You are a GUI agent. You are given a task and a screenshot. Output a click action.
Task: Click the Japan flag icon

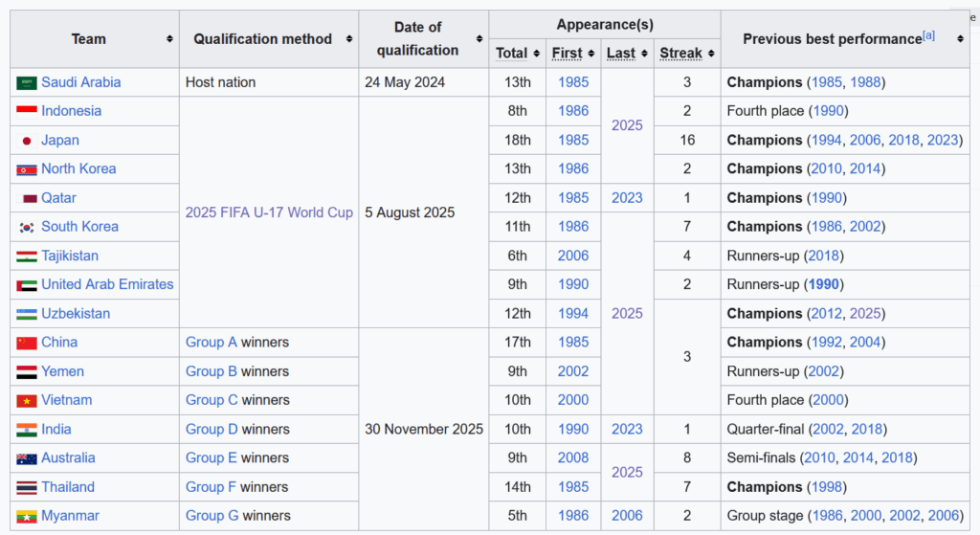pyautogui.click(x=26, y=141)
